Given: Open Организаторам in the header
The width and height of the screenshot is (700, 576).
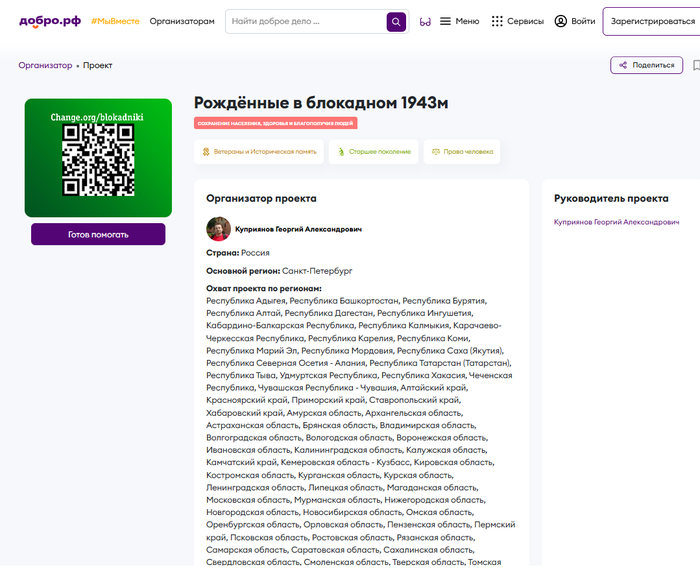Looking at the screenshot, I should (x=182, y=21).
